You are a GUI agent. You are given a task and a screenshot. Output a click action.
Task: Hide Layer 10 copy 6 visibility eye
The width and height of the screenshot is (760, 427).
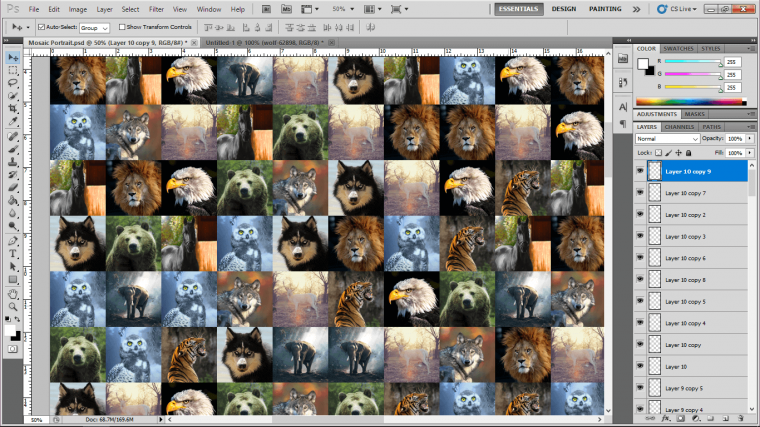click(x=640, y=258)
